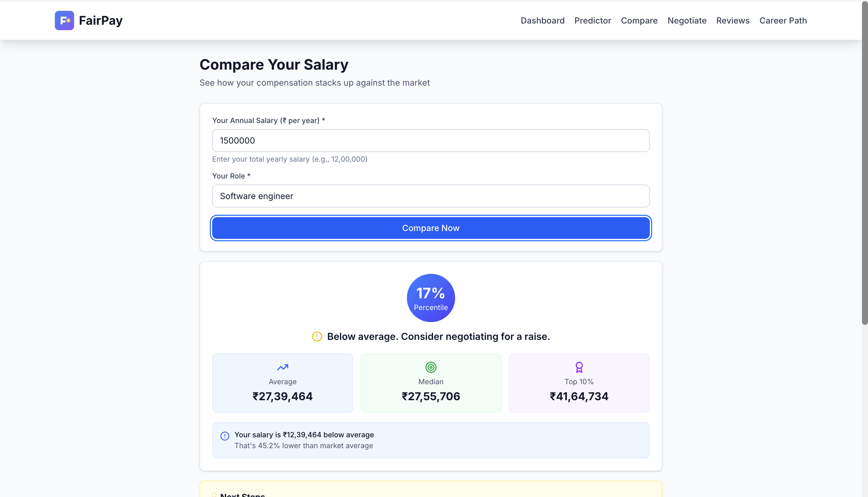Viewport: 868px width, 497px height.
Task: Navigate to Career Path
Action: (x=783, y=21)
